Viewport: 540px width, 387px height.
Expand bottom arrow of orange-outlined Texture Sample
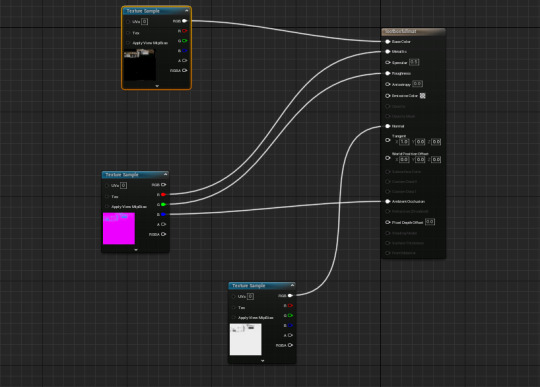coord(157,86)
